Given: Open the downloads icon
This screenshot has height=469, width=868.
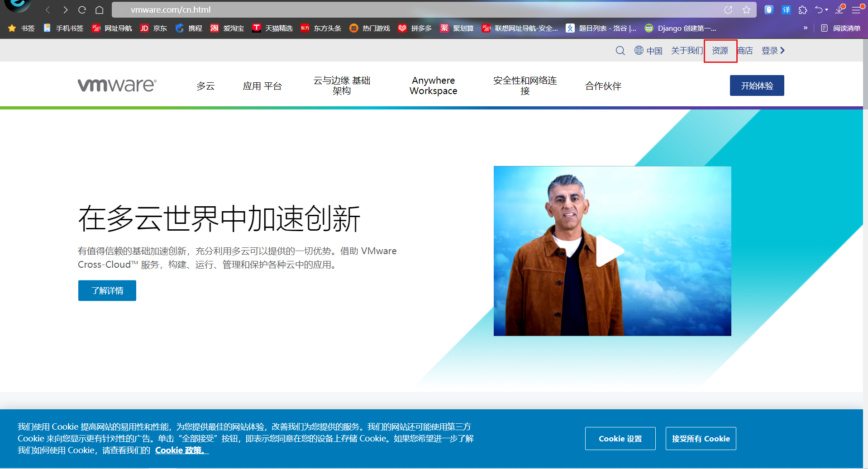Looking at the screenshot, I should pyautogui.click(x=839, y=9).
